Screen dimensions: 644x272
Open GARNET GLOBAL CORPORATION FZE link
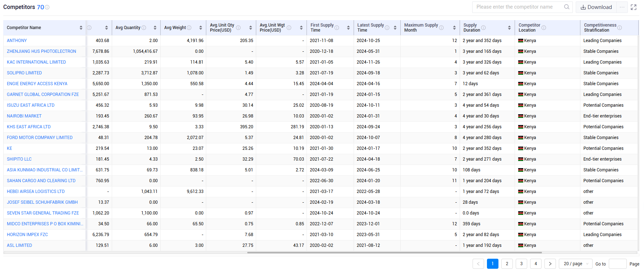[43, 94]
